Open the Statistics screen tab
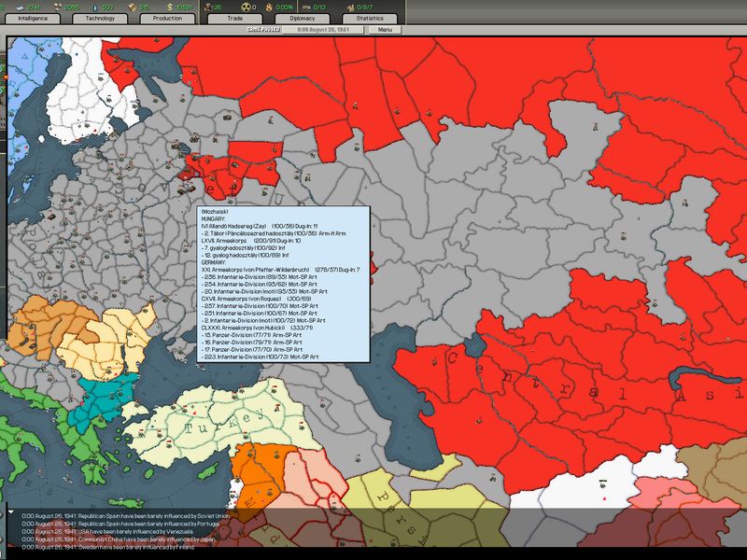Screen dimensions: 747x560 coord(370,19)
